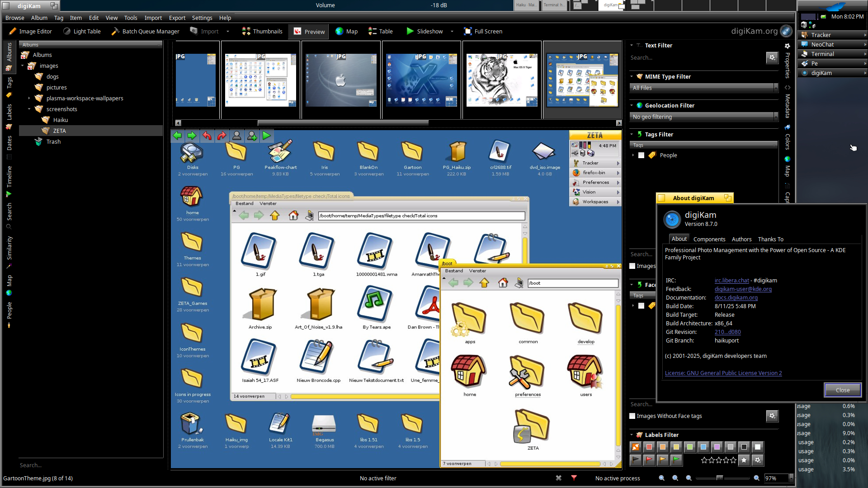Open No geo filtering dropdown
The height and width of the screenshot is (488, 868).
tap(704, 117)
